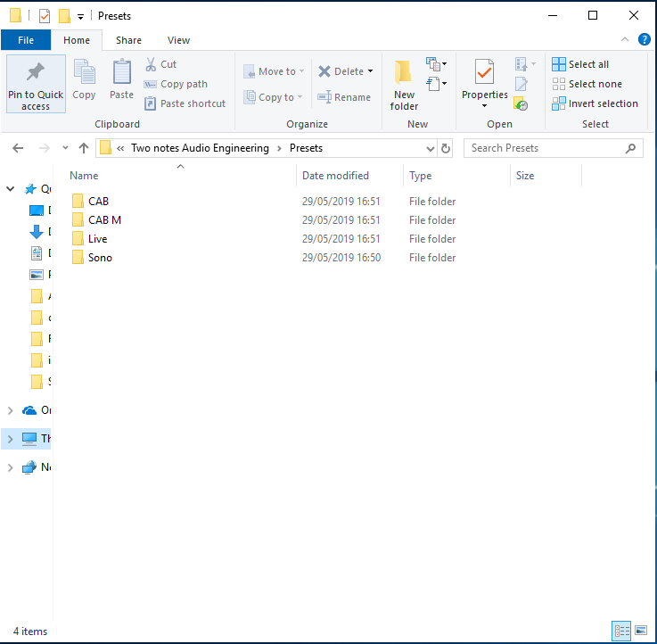This screenshot has height=644, width=657.
Task: Click the Paste clipboard icon
Action: (122, 72)
